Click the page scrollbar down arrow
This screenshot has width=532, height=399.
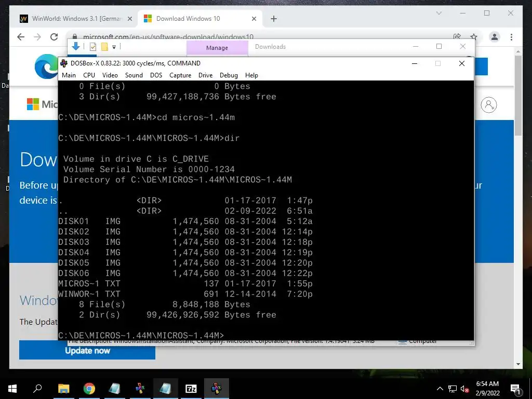pos(518,364)
